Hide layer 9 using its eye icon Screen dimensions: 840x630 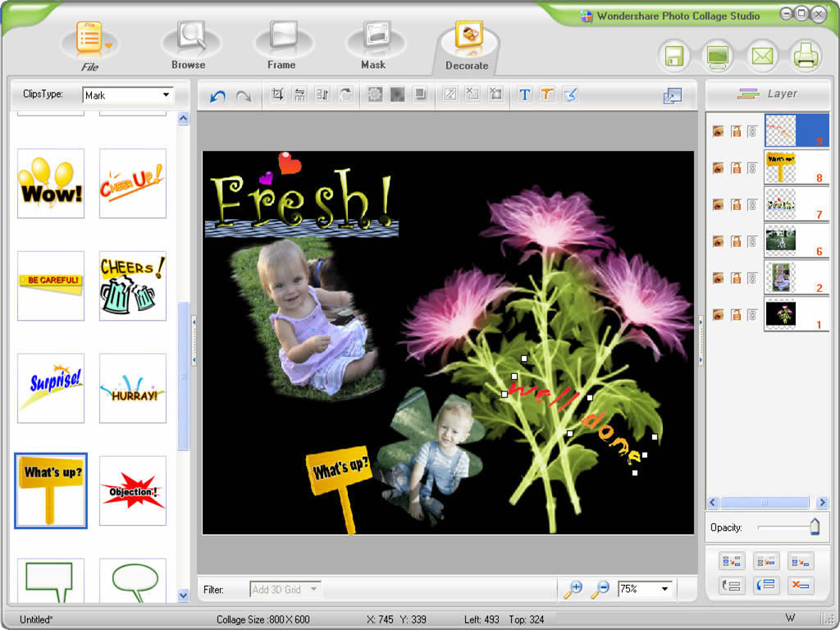(x=718, y=131)
